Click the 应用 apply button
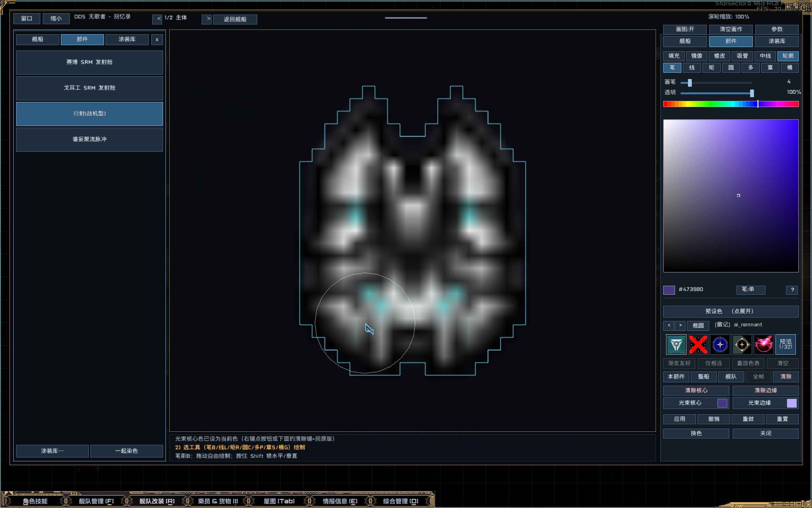 click(679, 419)
